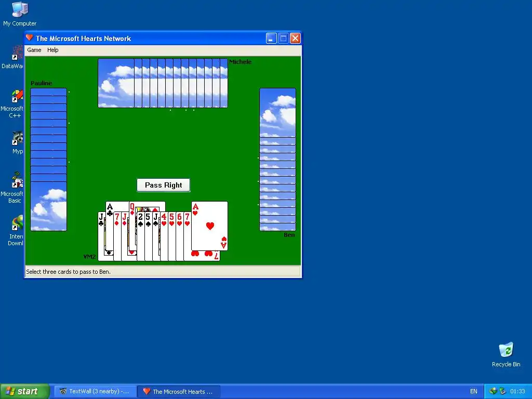Select the 6 of hearts card

point(179,236)
